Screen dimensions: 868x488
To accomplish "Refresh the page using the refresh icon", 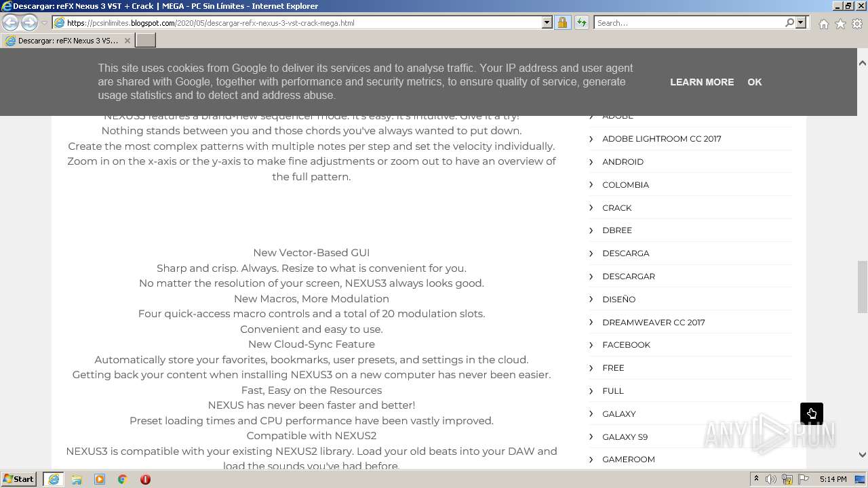I will 581,22.
